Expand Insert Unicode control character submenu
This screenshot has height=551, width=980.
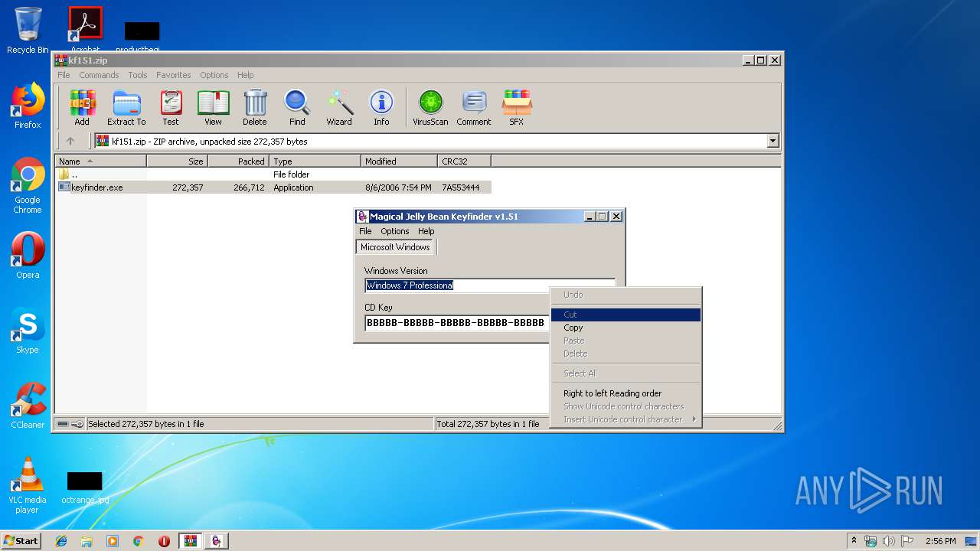pyautogui.click(x=626, y=419)
